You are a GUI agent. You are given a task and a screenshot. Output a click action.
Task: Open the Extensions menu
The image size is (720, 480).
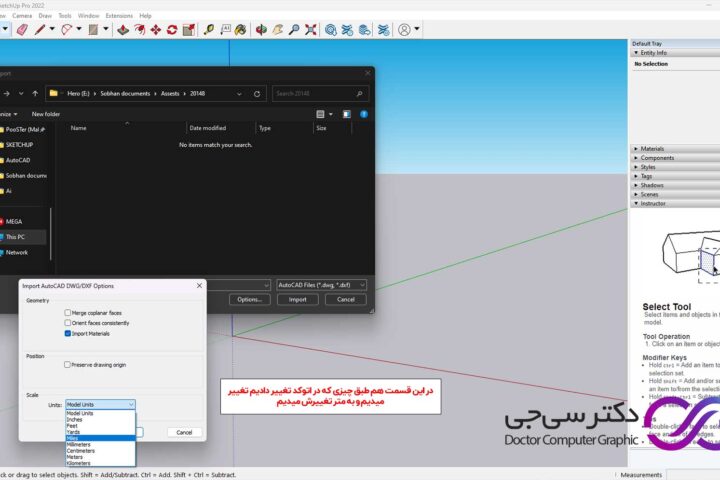coord(119,16)
